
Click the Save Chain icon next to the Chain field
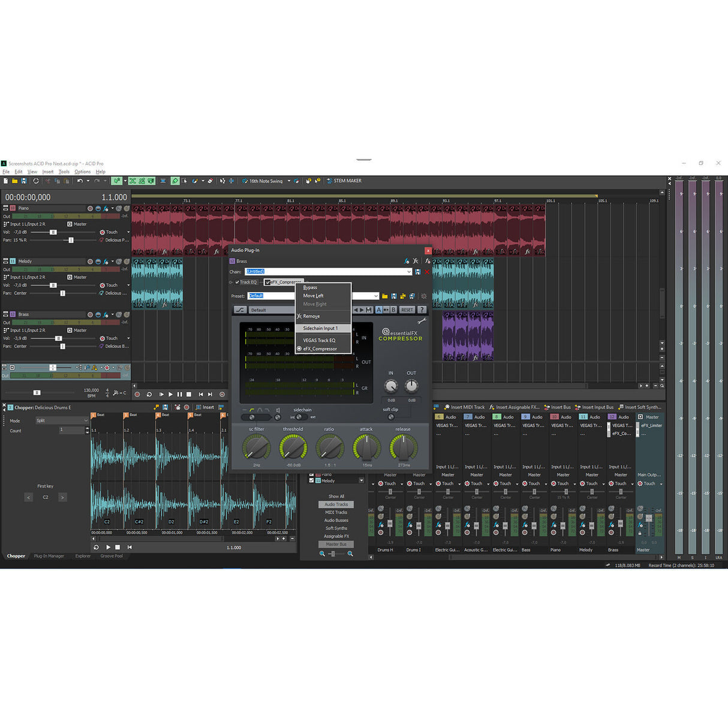pos(417,271)
